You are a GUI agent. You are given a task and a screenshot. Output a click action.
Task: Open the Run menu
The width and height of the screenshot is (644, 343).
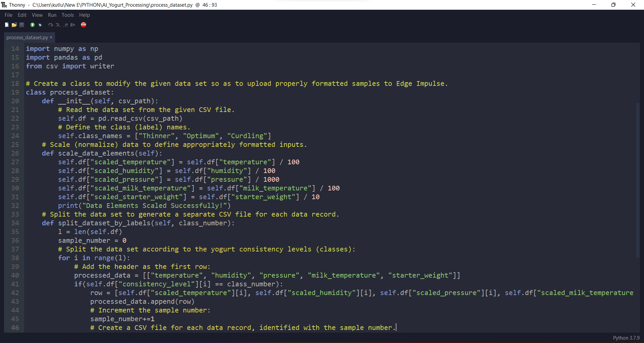pos(52,15)
